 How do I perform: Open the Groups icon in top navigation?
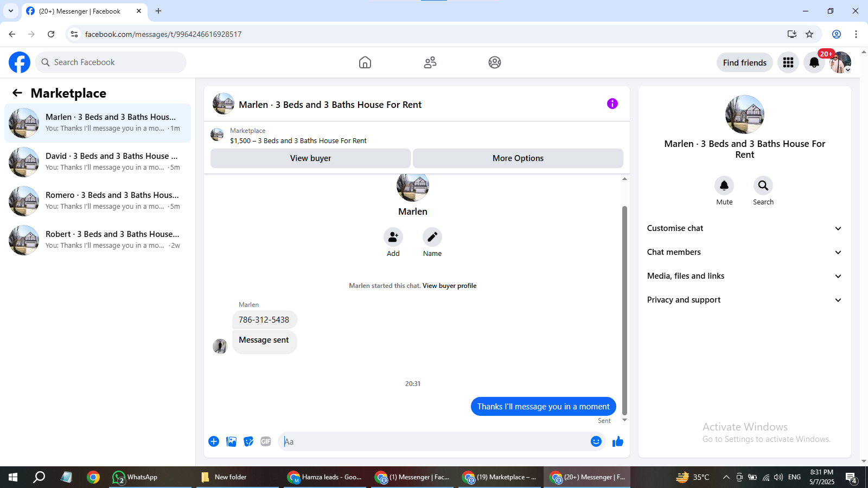click(495, 62)
